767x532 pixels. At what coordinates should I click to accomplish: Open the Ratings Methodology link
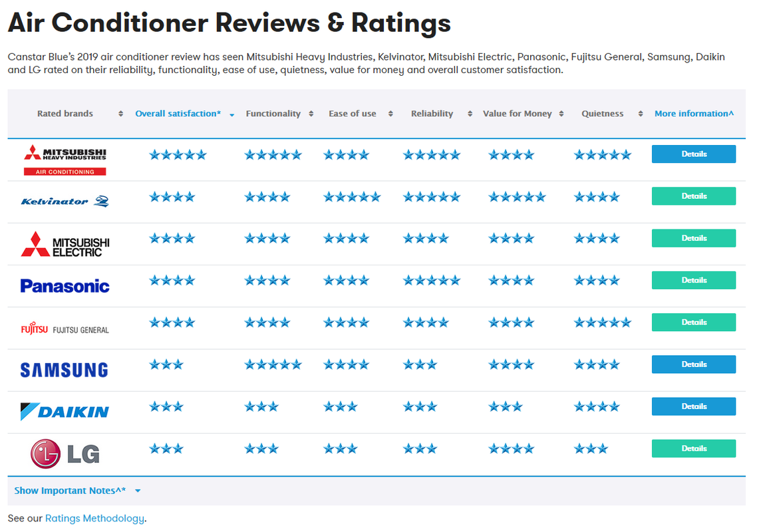pyautogui.click(x=94, y=518)
